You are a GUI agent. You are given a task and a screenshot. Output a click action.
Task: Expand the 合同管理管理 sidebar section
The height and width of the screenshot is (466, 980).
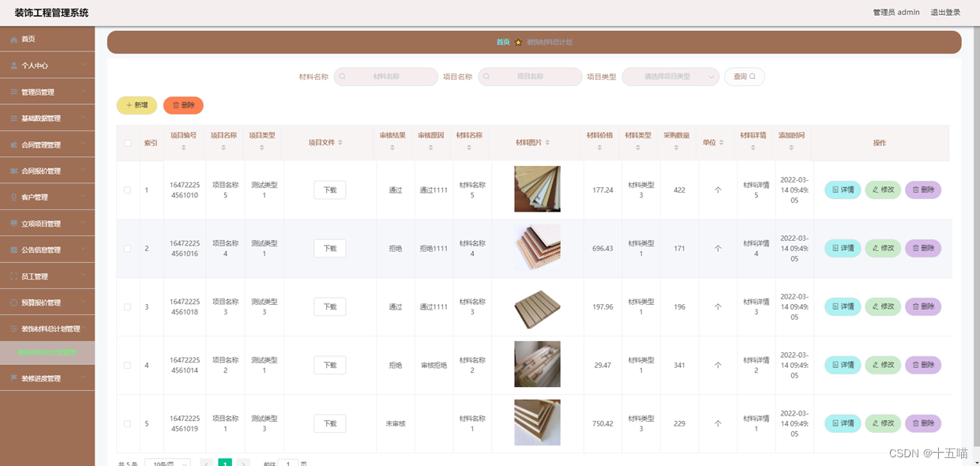pos(47,145)
